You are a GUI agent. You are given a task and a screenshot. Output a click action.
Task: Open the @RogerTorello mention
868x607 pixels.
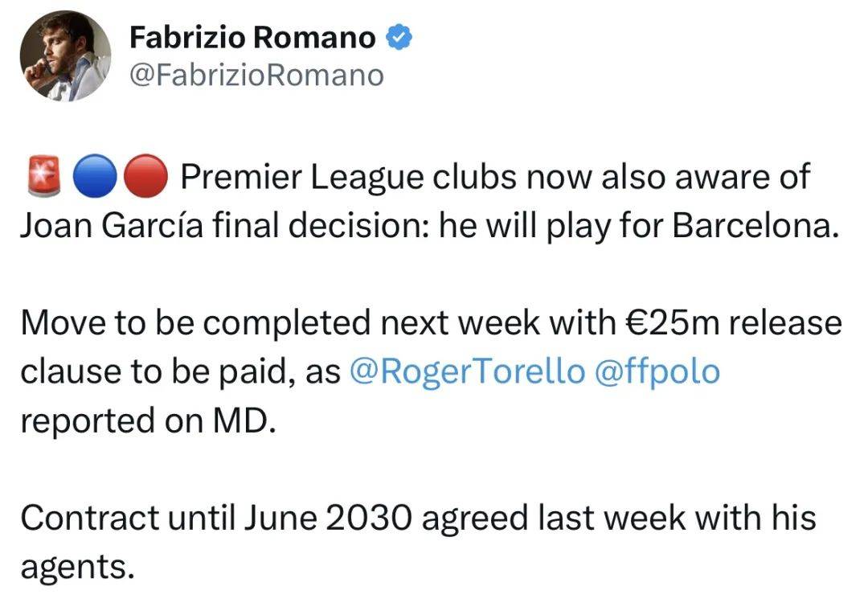pos(468,371)
